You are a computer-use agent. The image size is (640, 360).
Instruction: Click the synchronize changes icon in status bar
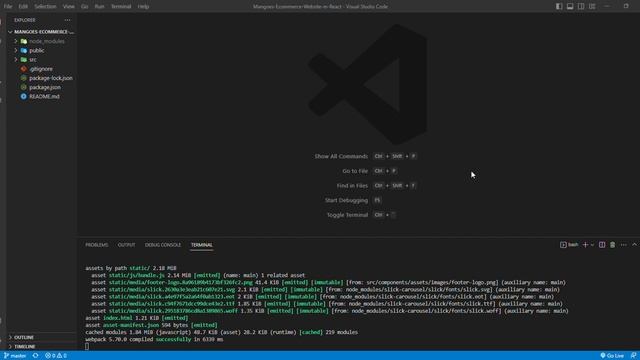coord(36,356)
